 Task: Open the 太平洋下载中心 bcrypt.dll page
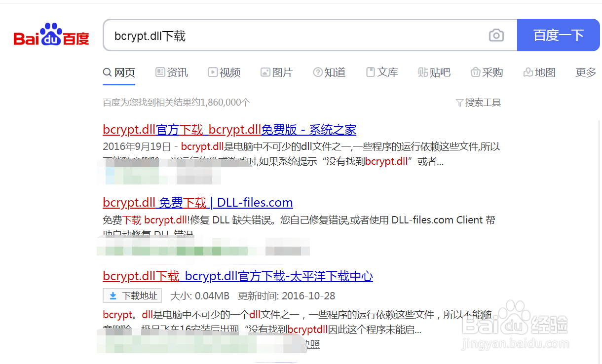click(237, 276)
